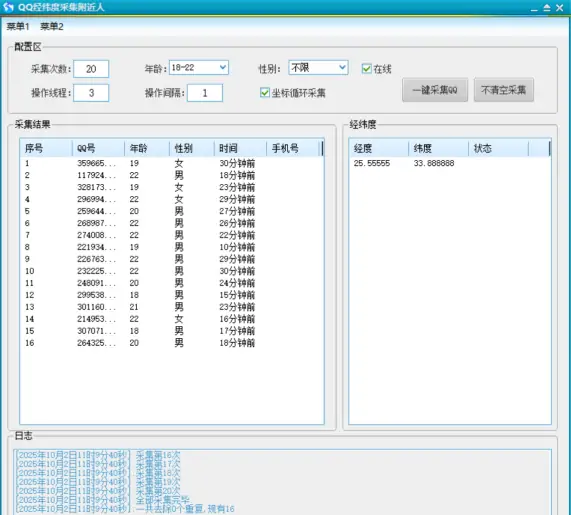Open 菜单2 menu

(52, 27)
